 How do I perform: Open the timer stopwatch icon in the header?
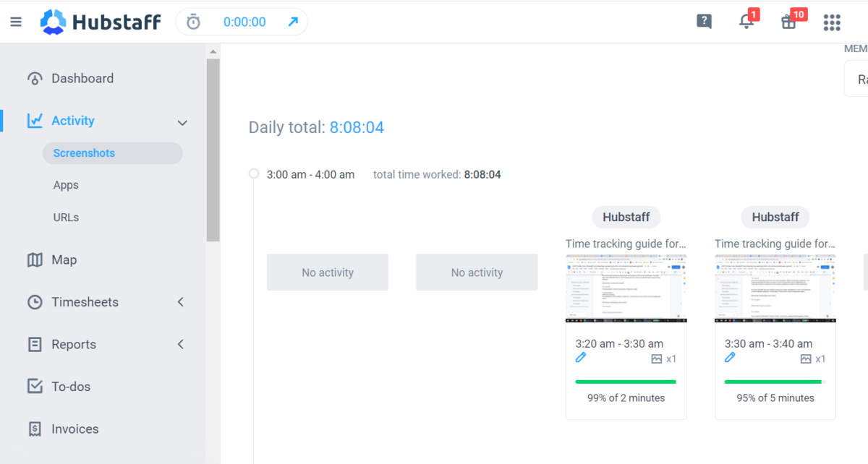pos(192,22)
